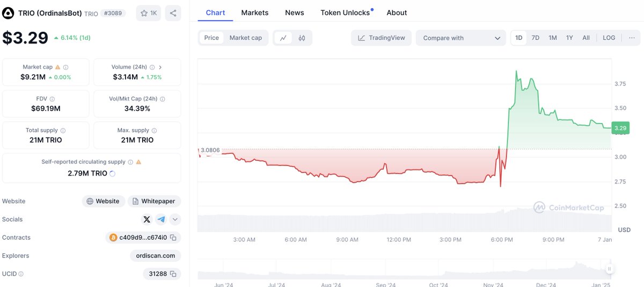Viewport: 644px width, 287px height.
Task: Expand Volume (24h) arrow chevron
Action: (160, 67)
